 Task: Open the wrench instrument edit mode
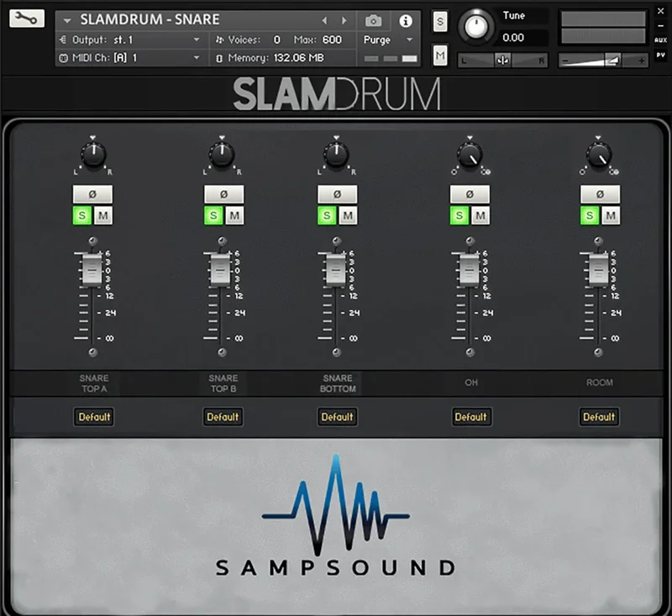click(x=27, y=18)
